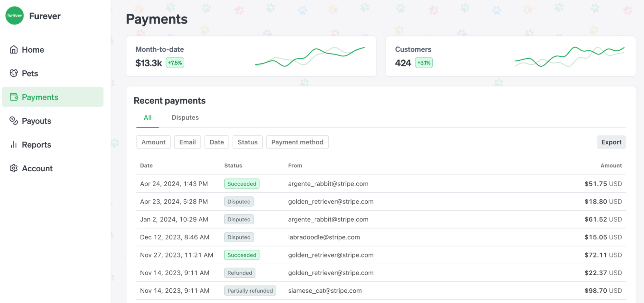The height and width of the screenshot is (303, 644).
Task: Go to Pets section label
Action: (x=30, y=74)
